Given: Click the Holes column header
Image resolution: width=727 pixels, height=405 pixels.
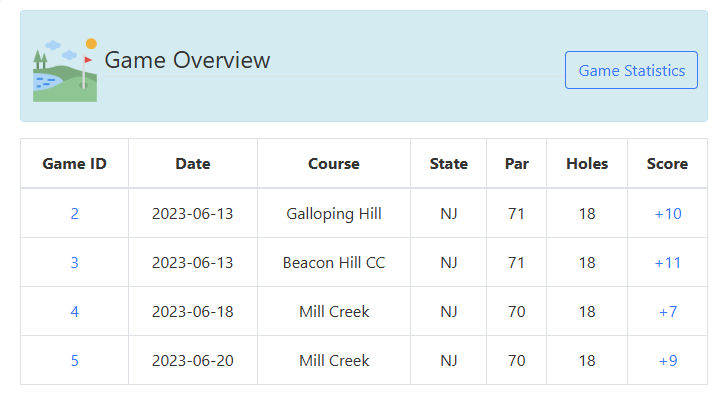Looking at the screenshot, I should click(587, 164).
